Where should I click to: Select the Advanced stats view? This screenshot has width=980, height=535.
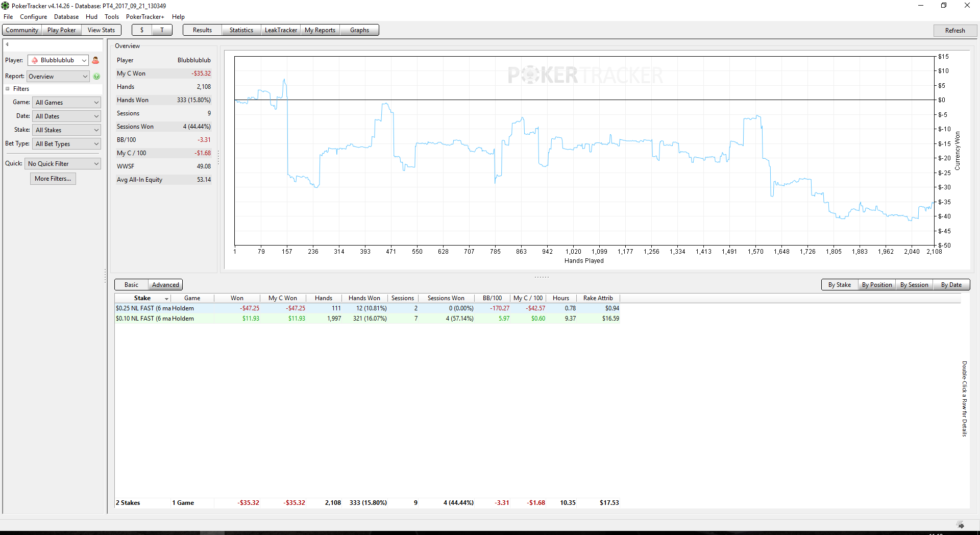point(165,285)
